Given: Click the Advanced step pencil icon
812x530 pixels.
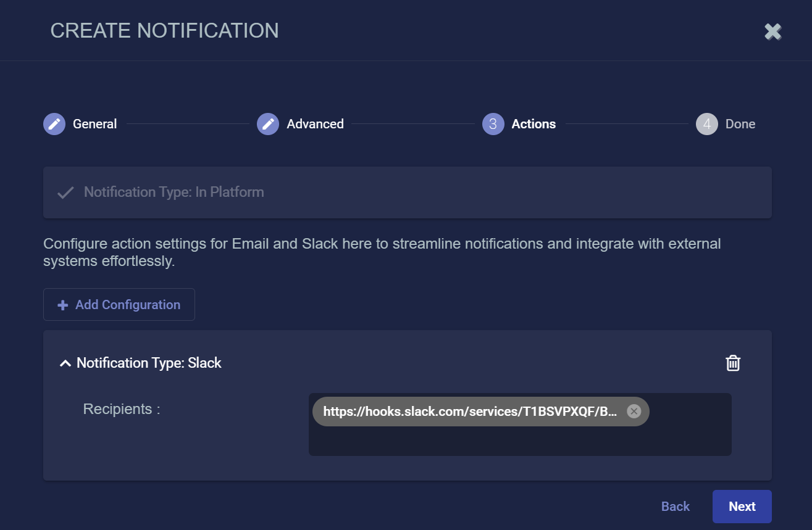Looking at the screenshot, I should click(x=268, y=124).
